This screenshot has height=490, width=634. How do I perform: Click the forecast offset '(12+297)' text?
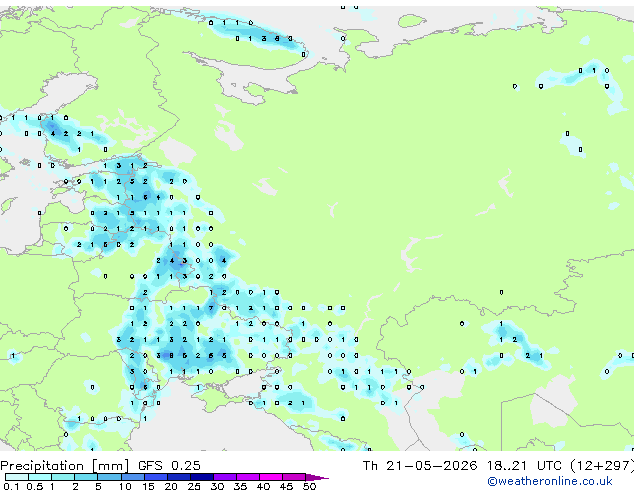[x=602, y=465]
